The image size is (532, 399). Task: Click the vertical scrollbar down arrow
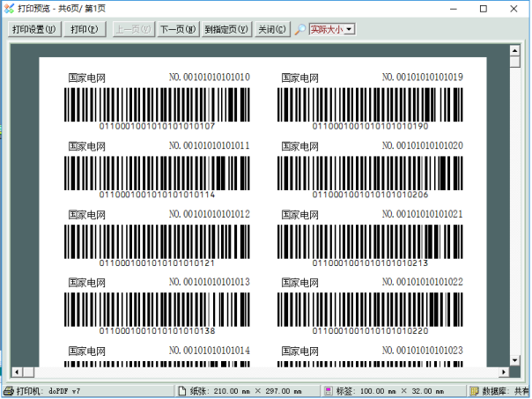(514, 360)
